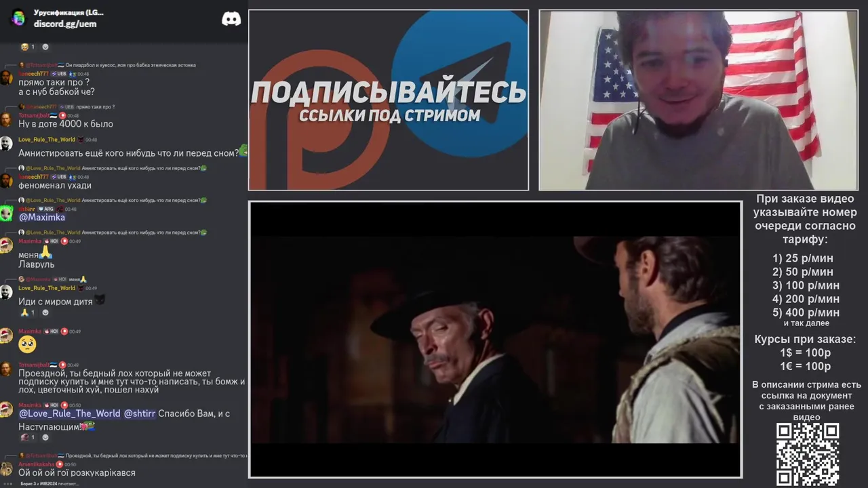This screenshot has width=868, height=488.
Task: Click Maximka's avatar beside the "Спасибо Вам" message
Action: pyautogui.click(x=6, y=409)
